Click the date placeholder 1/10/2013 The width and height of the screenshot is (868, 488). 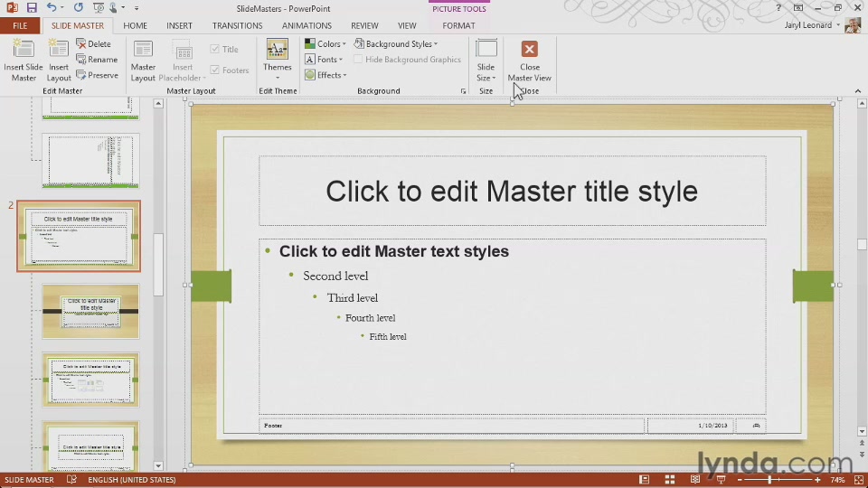click(x=690, y=426)
